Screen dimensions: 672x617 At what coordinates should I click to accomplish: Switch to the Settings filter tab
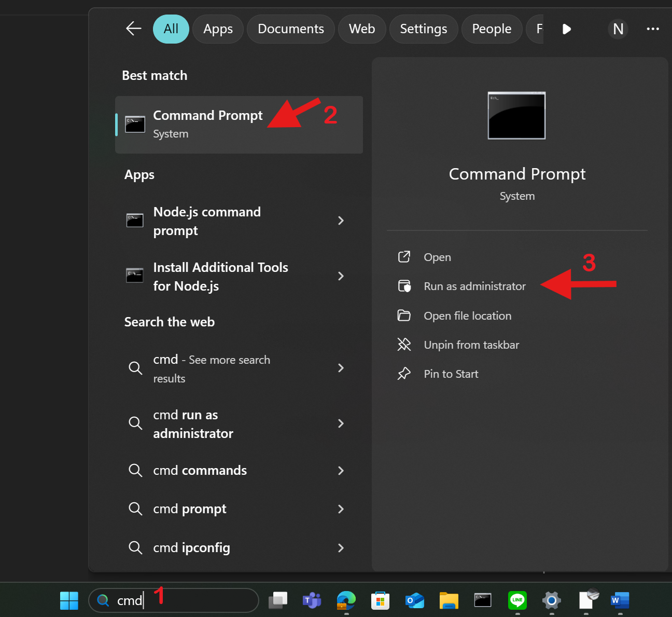pyautogui.click(x=423, y=29)
